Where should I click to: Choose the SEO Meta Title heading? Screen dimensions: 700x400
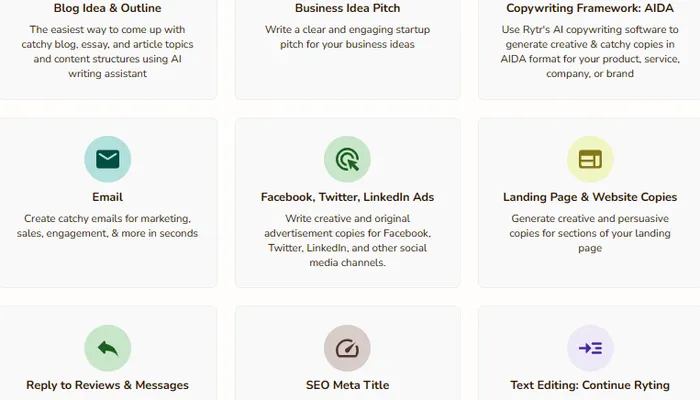tap(347, 385)
